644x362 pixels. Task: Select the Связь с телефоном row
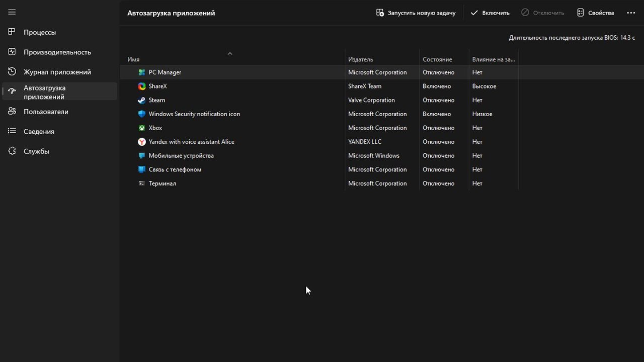tap(175, 169)
